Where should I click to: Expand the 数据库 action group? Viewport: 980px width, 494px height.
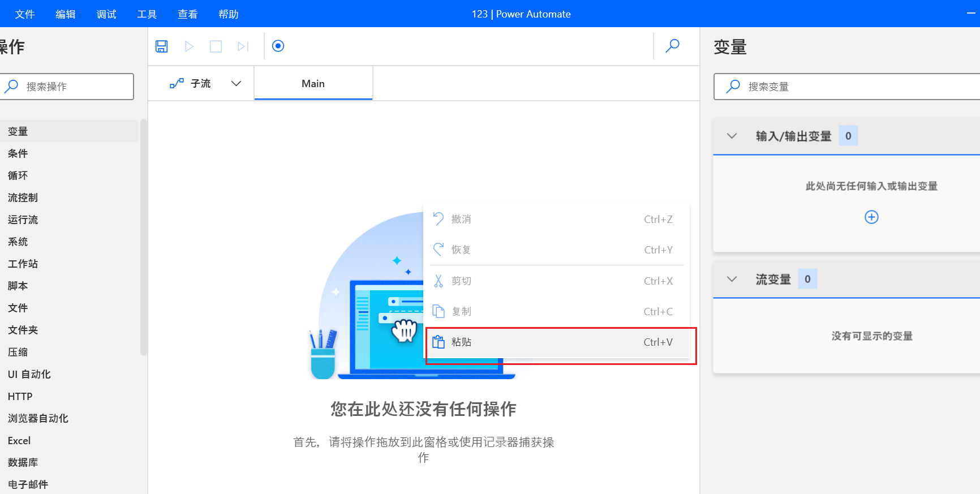pos(69,462)
